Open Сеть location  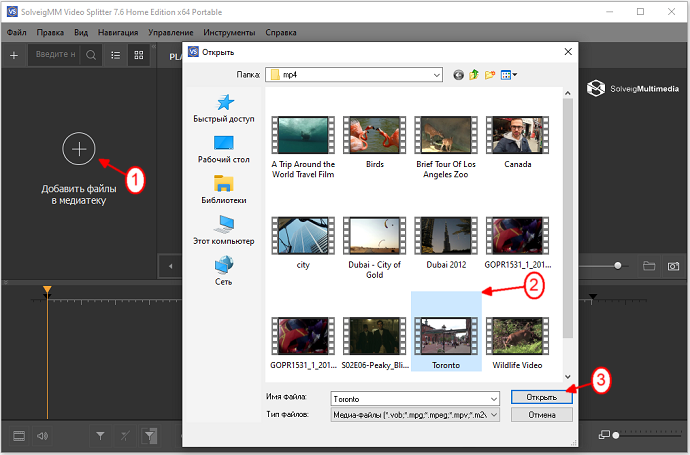[x=224, y=271]
